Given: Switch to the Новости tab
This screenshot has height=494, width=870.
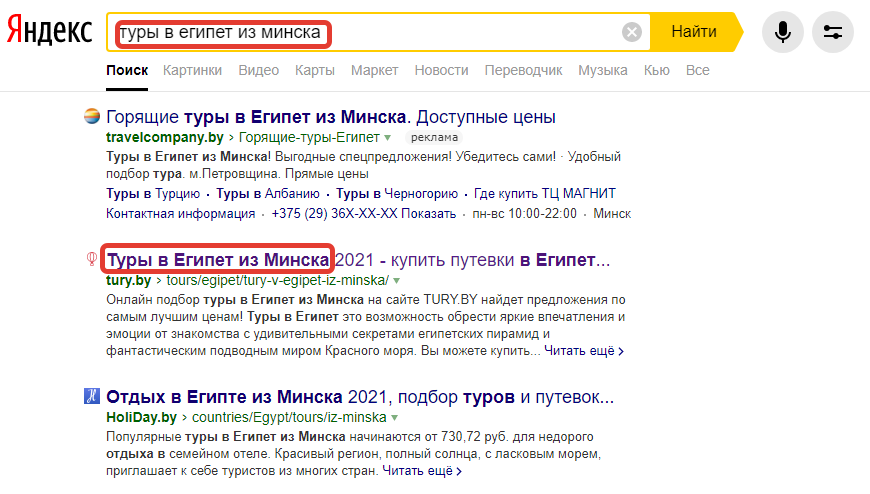Looking at the screenshot, I should pos(442,70).
